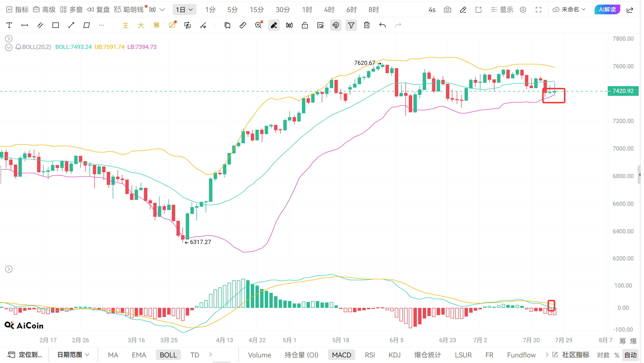The width and height of the screenshot is (644, 363).
Task: Click the 定位到 locate button
Action: pos(25,355)
